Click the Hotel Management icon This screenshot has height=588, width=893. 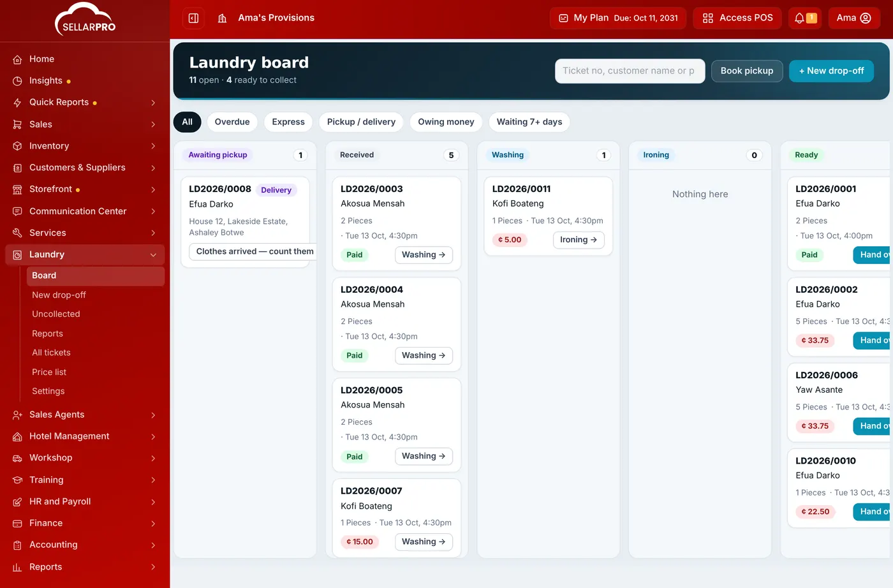click(x=17, y=436)
